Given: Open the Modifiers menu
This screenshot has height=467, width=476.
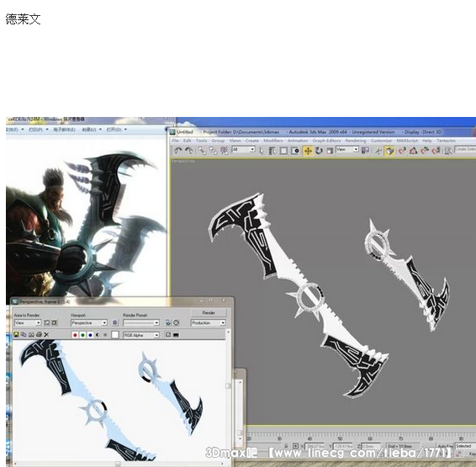Looking at the screenshot, I should pyautogui.click(x=273, y=141).
